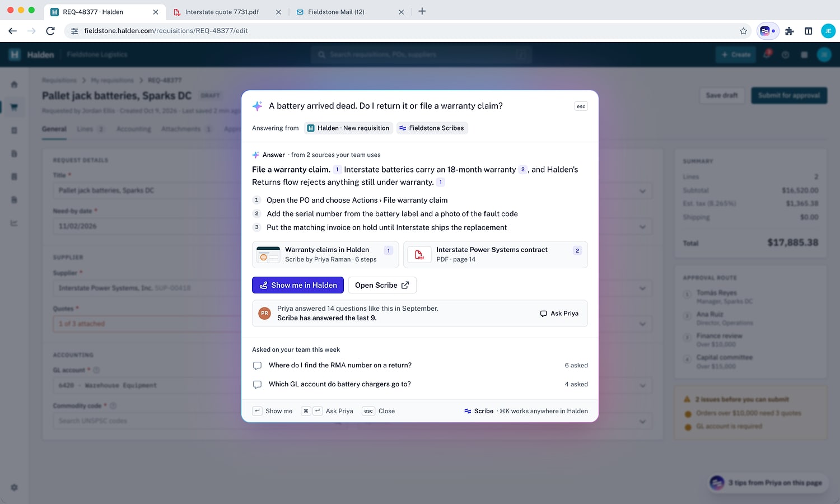840x504 pixels.
Task: Go back to the previous page
Action: click(x=12, y=31)
